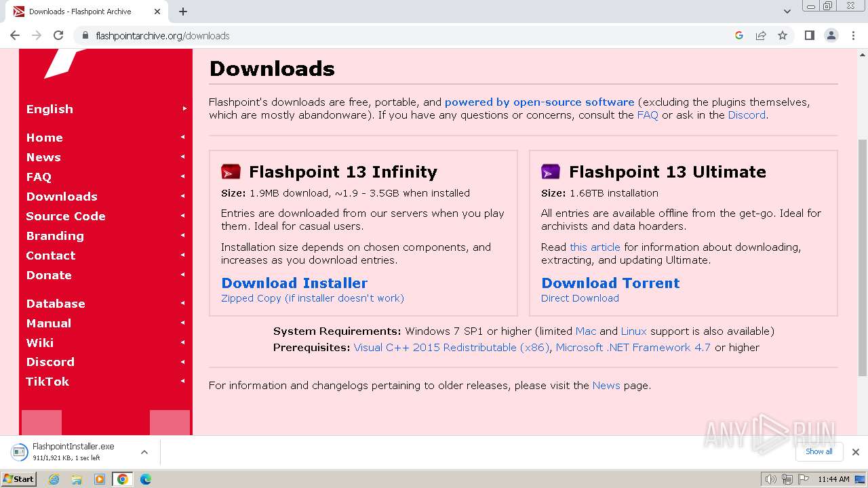Open this article link about Ultimate
The width and height of the screenshot is (868, 488).
click(595, 247)
